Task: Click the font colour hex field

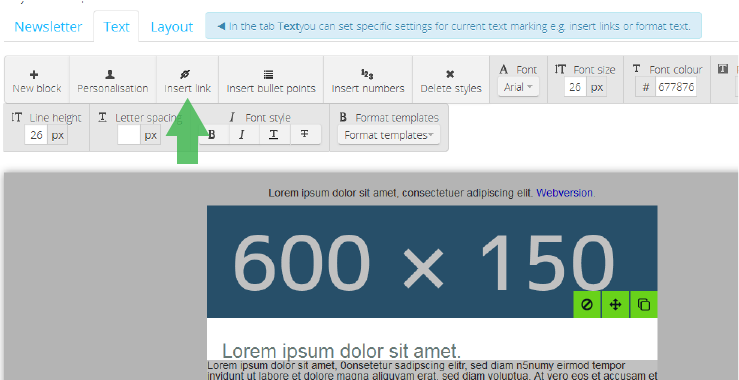Action: pyautogui.click(x=676, y=87)
